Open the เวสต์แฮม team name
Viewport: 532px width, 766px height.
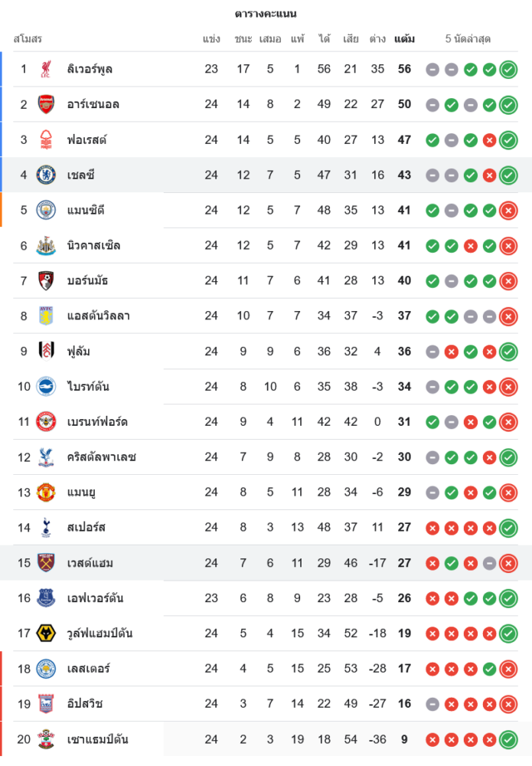coord(90,562)
